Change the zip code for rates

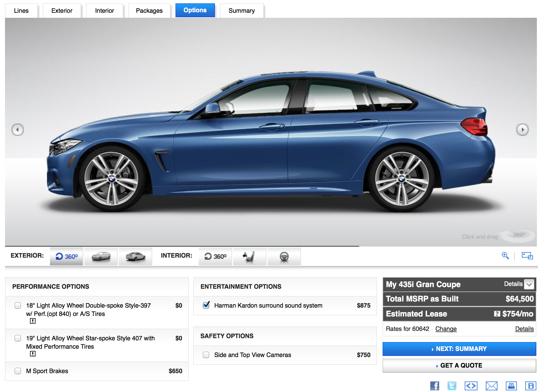(446, 329)
